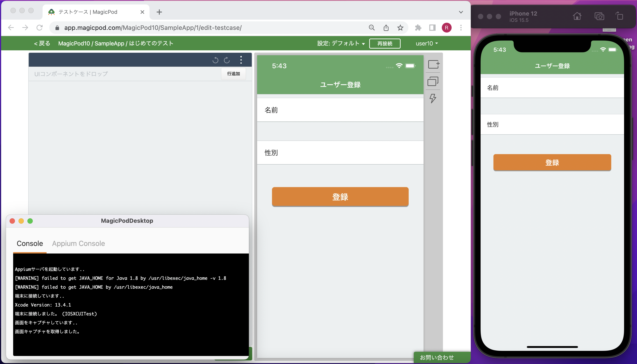637x364 pixels.
Task: Select the Console tab
Action: coord(30,243)
